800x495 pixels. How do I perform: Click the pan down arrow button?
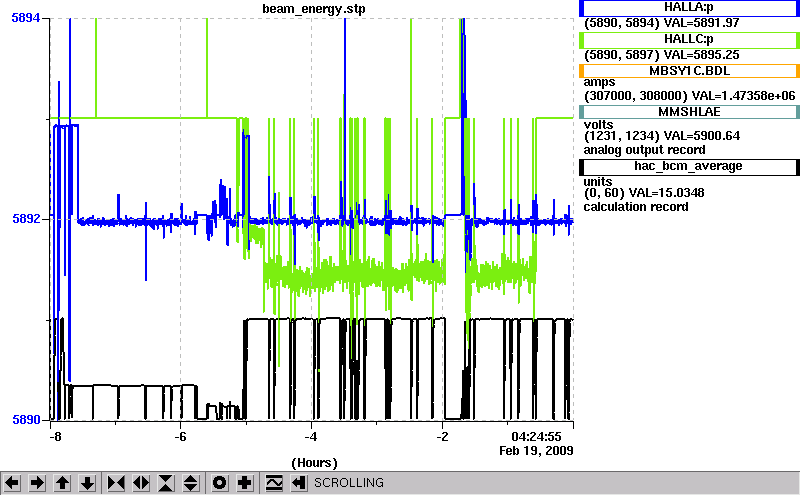pos(88,482)
